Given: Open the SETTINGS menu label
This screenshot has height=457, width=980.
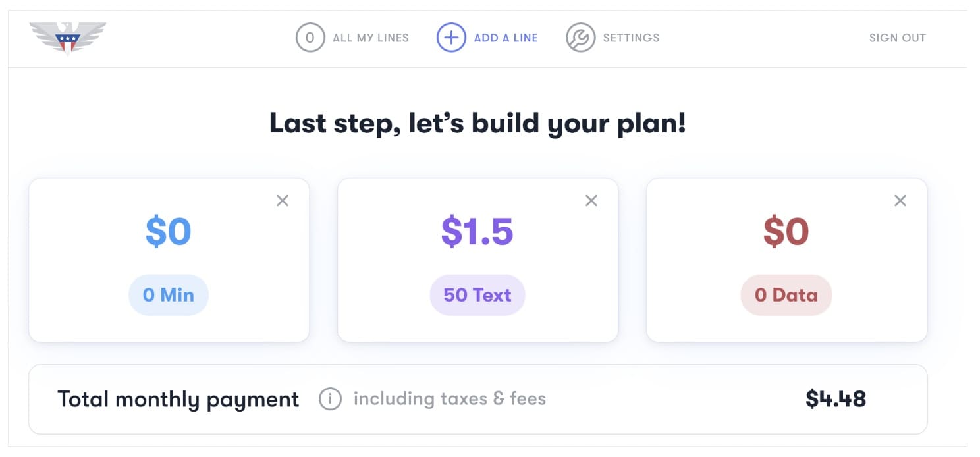Looking at the screenshot, I should coord(631,38).
